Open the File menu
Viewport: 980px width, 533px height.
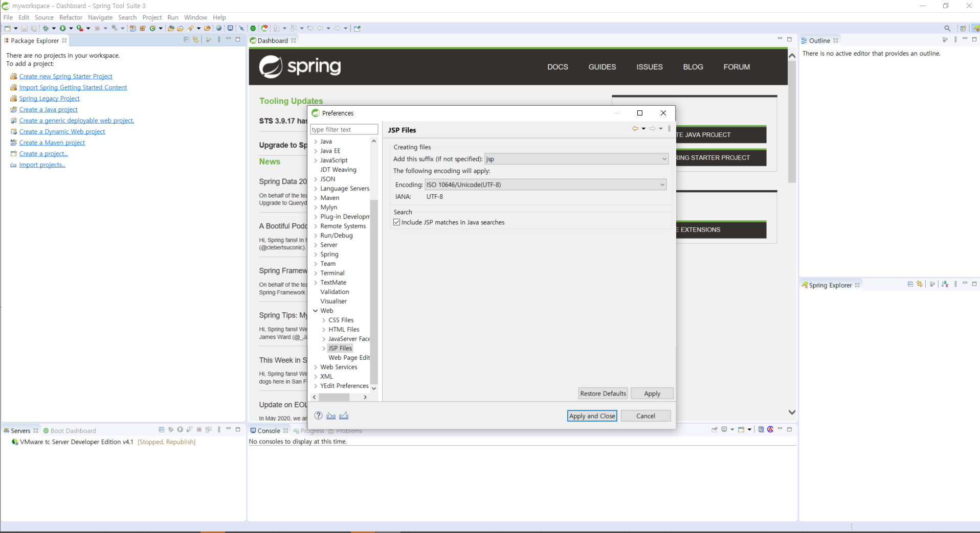pyautogui.click(x=8, y=17)
